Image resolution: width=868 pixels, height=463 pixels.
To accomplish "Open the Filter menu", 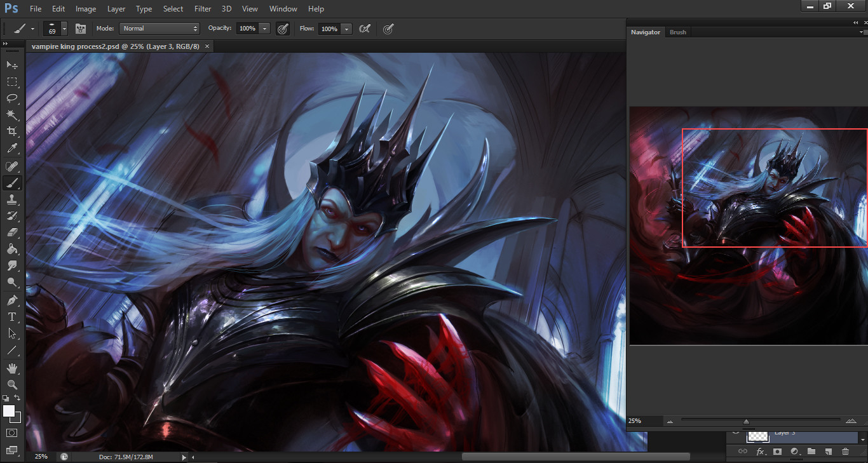I will pyautogui.click(x=203, y=9).
